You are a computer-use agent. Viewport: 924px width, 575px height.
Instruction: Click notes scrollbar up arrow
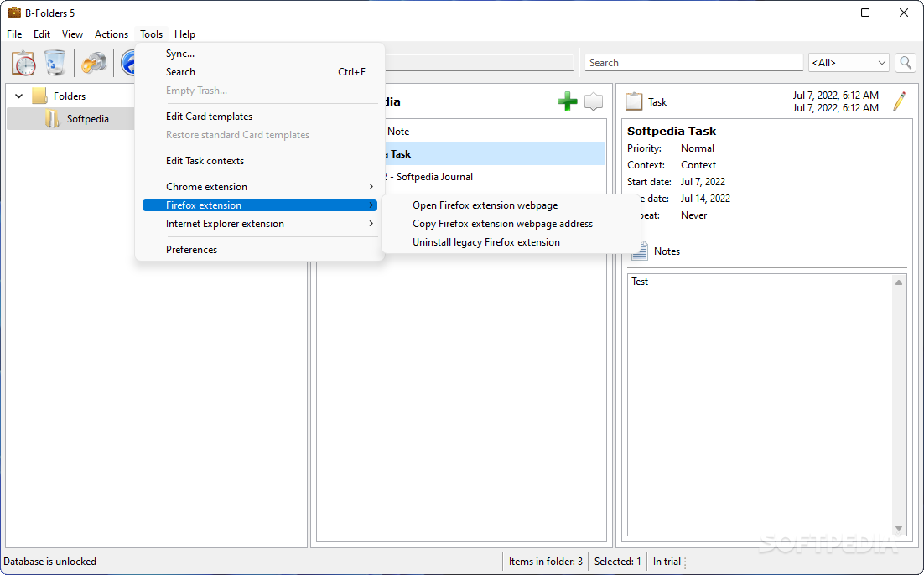pyautogui.click(x=899, y=282)
